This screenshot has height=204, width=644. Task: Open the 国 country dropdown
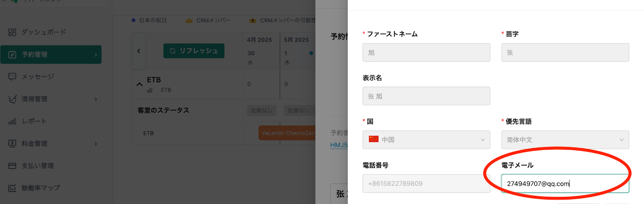pyautogui.click(x=426, y=140)
